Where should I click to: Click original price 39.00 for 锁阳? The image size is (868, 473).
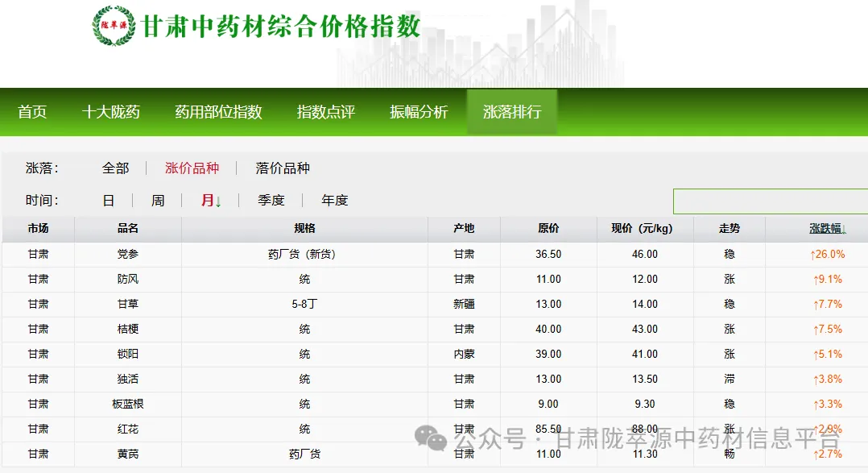pos(548,354)
